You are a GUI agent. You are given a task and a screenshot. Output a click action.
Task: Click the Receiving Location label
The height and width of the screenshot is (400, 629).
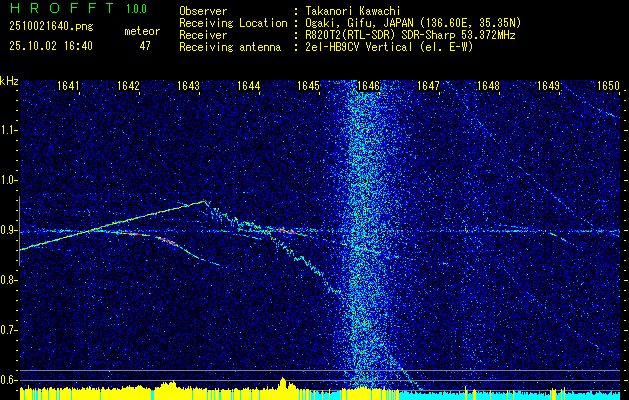233,23
